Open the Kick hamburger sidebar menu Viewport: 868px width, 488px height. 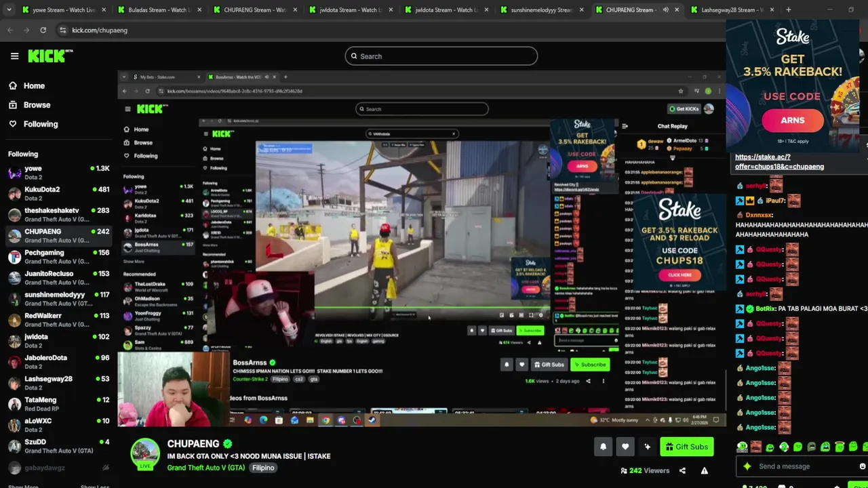click(x=14, y=56)
